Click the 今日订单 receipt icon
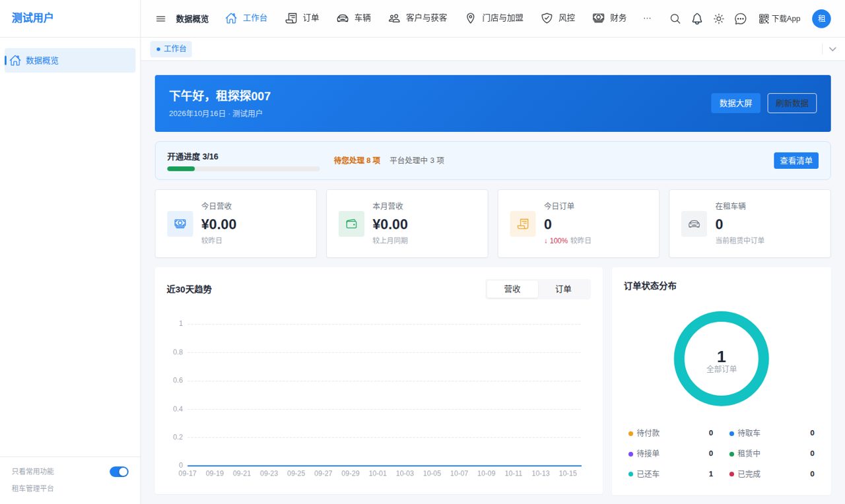Viewport: 845px width, 504px height. point(523,224)
